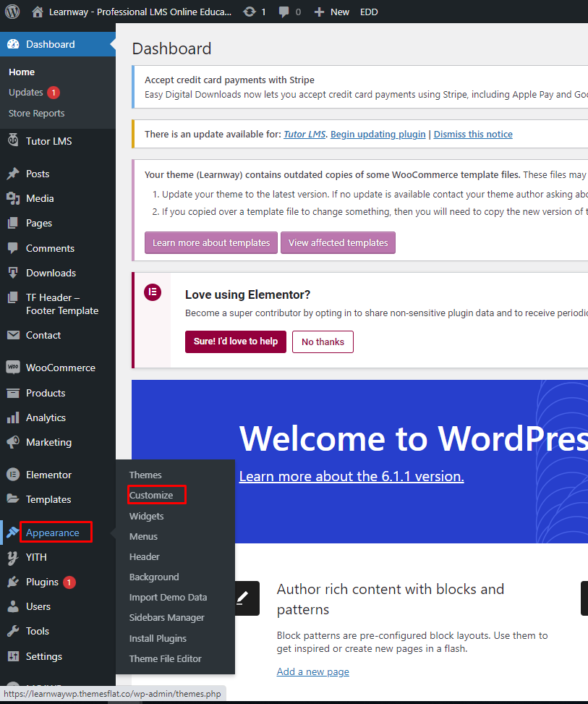
Task: Click the Updates red count badge
Action: [x=54, y=93]
